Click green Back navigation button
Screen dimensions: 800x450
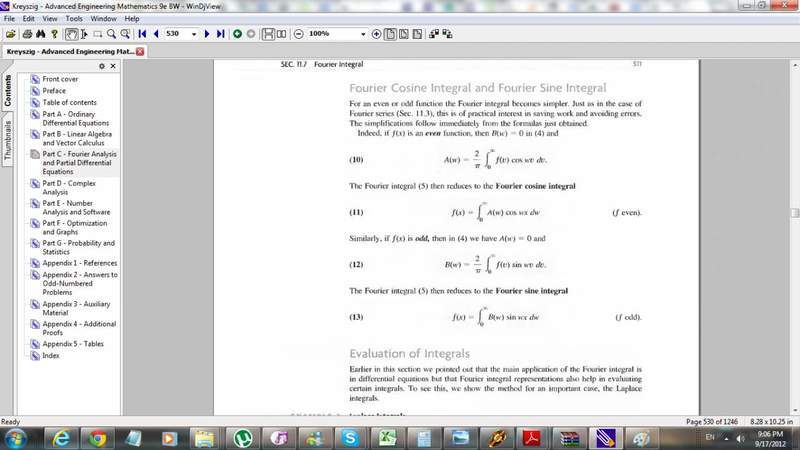237,34
